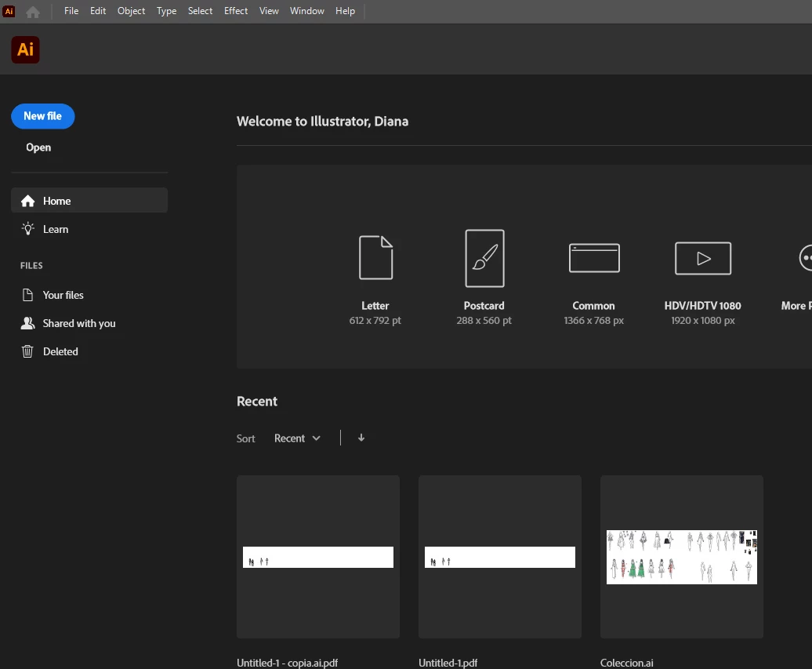Click the Illustrator Ai logo below menu bar
This screenshot has width=812, height=669.
25,49
